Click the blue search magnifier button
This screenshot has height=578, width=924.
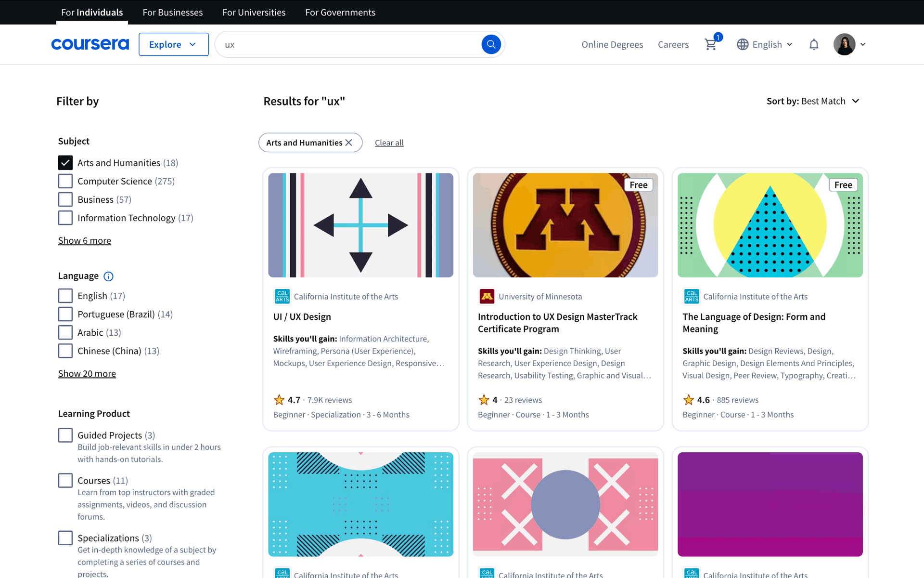[491, 44]
